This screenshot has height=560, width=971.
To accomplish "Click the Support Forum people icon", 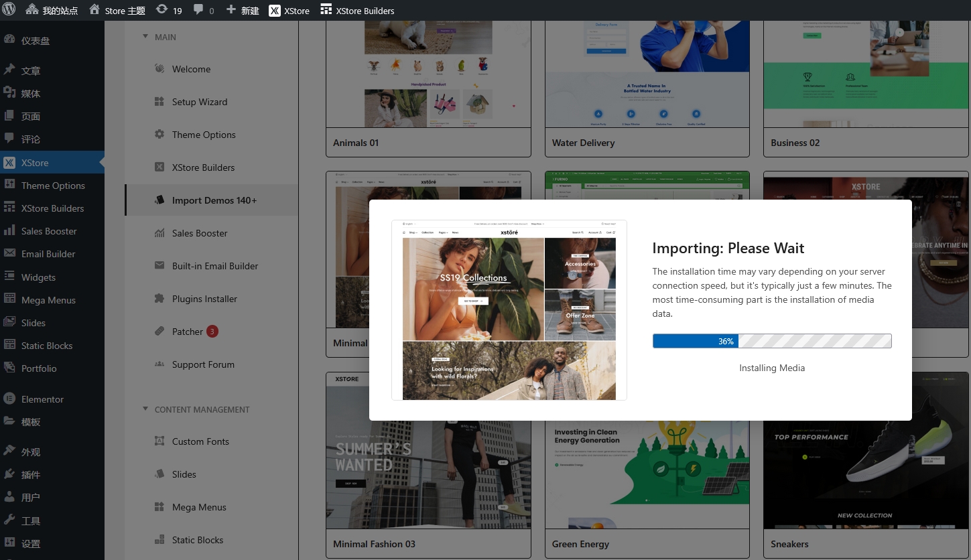I will click(159, 364).
